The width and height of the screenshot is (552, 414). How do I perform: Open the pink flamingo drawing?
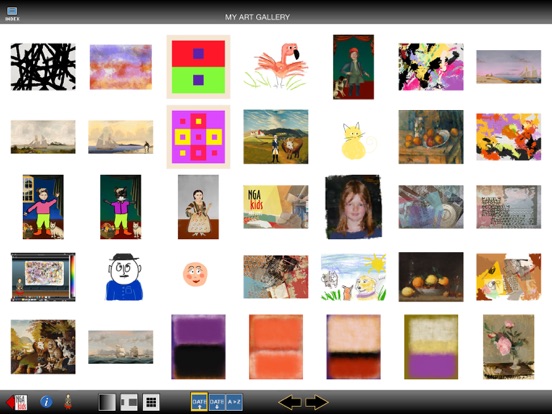tap(276, 66)
